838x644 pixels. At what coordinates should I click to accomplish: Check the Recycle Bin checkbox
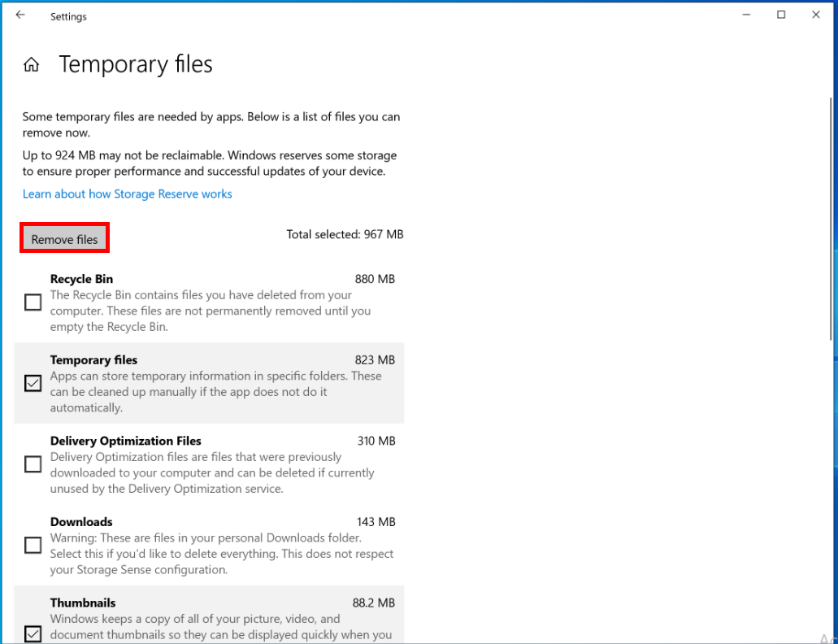pos(33,302)
